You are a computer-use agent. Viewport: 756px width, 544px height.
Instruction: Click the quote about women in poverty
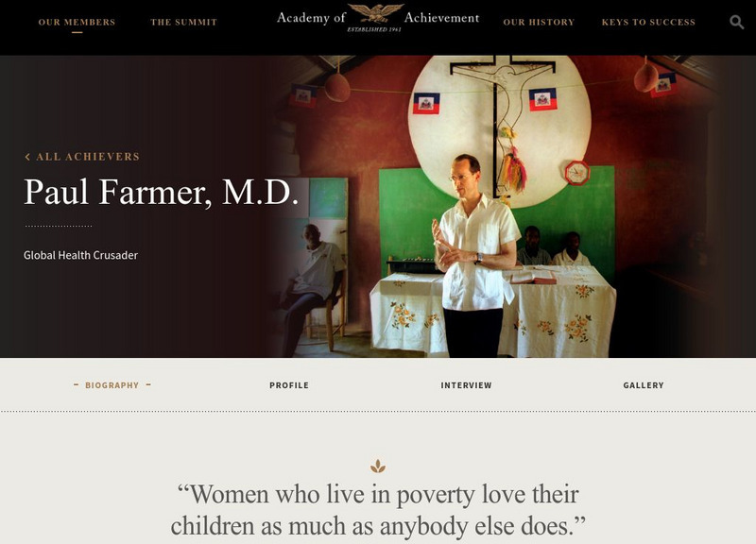(x=378, y=510)
